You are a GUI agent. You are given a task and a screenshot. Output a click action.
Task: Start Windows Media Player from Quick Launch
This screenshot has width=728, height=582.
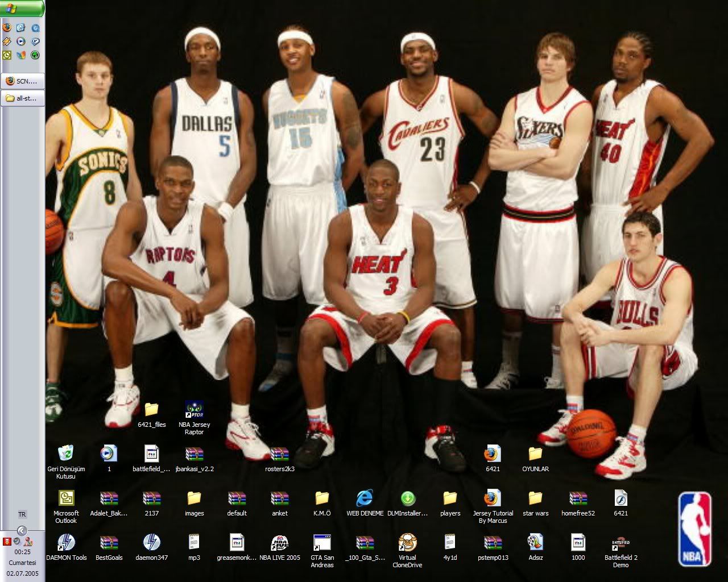tap(21, 41)
